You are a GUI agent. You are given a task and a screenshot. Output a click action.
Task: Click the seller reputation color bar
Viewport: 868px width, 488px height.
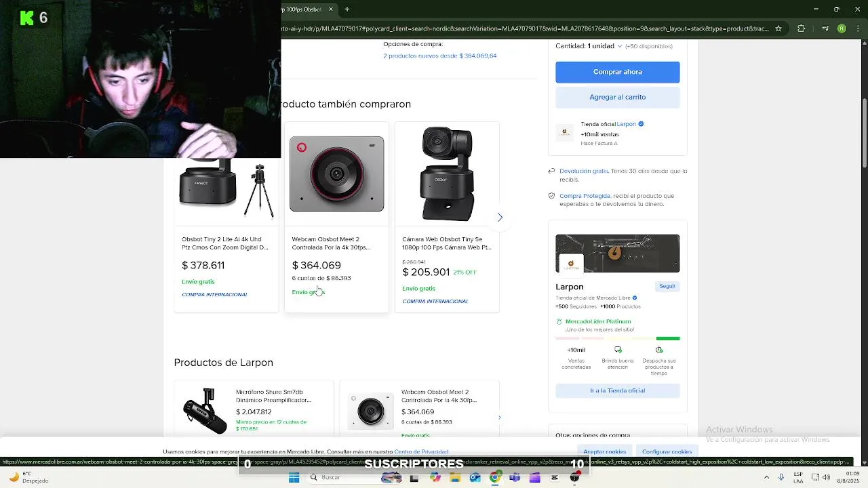pos(617,338)
